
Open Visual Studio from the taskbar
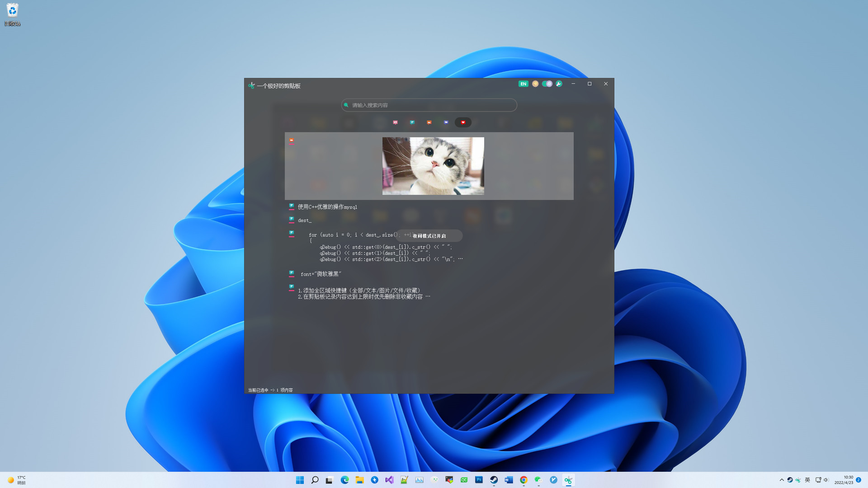[x=389, y=480]
